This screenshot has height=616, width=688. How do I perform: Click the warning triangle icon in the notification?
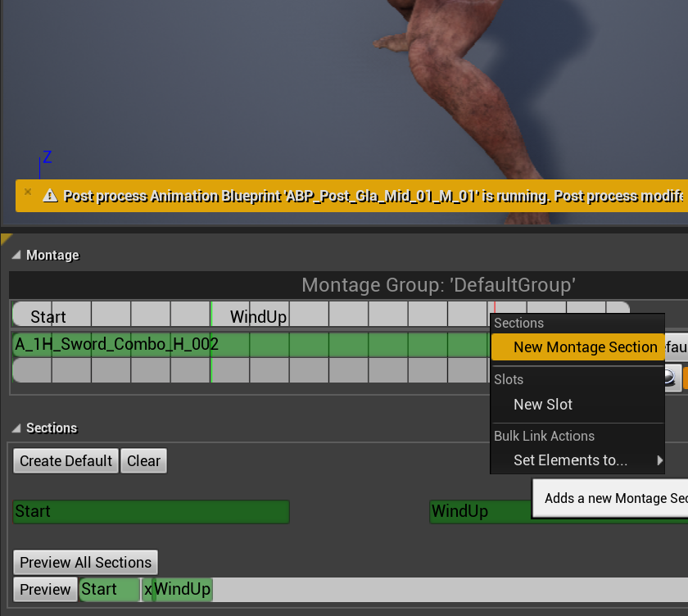pos(50,196)
